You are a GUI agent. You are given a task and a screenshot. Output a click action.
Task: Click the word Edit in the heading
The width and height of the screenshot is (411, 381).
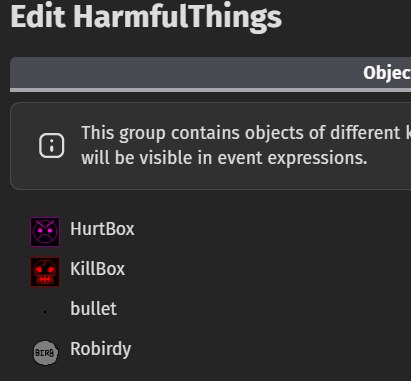pyautogui.click(x=38, y=17)
